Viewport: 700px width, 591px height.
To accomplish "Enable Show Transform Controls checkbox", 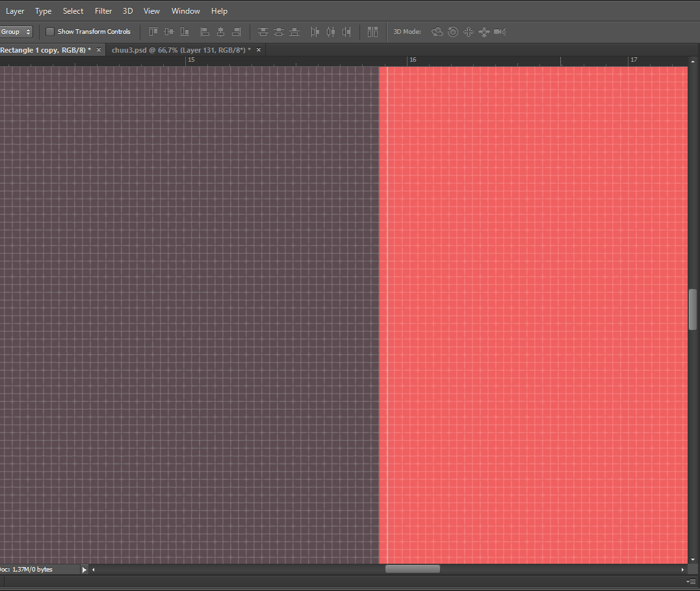I will pyautogui.click(x=50, y=32).
